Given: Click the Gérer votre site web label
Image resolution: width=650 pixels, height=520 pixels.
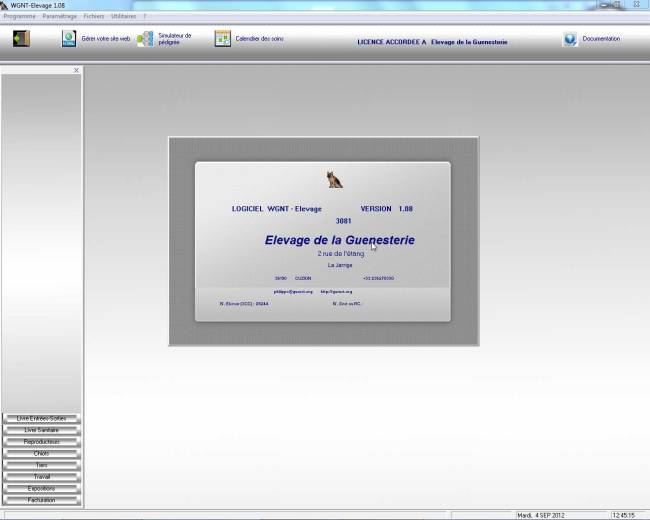Looking at the screenshot, I should coord(106,39).
